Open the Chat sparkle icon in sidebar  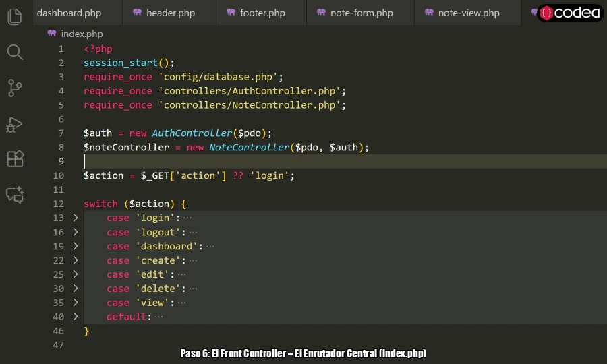(15, 195)
